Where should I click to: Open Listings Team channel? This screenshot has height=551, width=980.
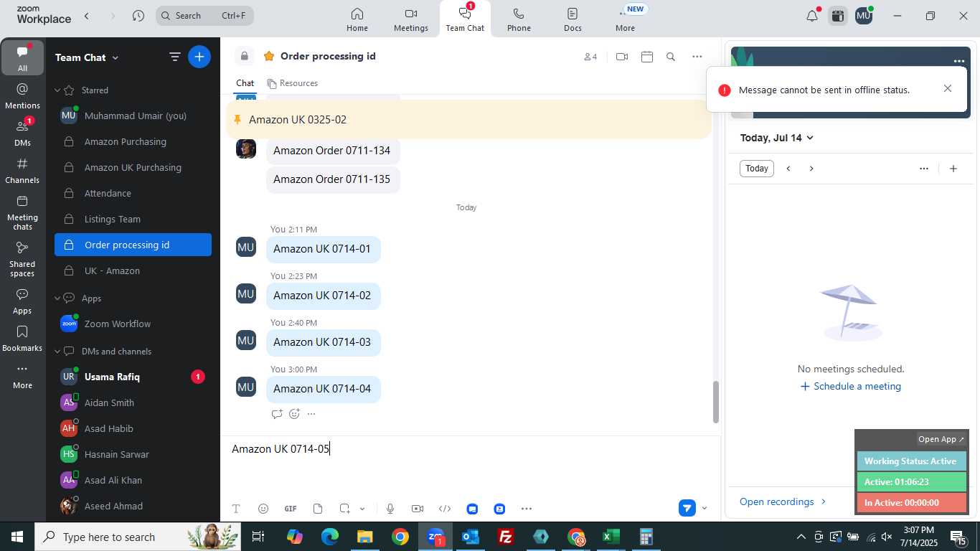pyautogui.click(x=133, y=220)
